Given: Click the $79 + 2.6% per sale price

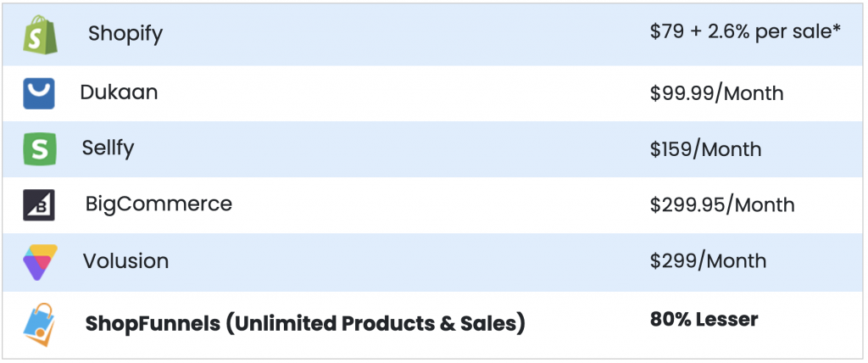Looking at the screenshot, I should [x=746, y=32].
